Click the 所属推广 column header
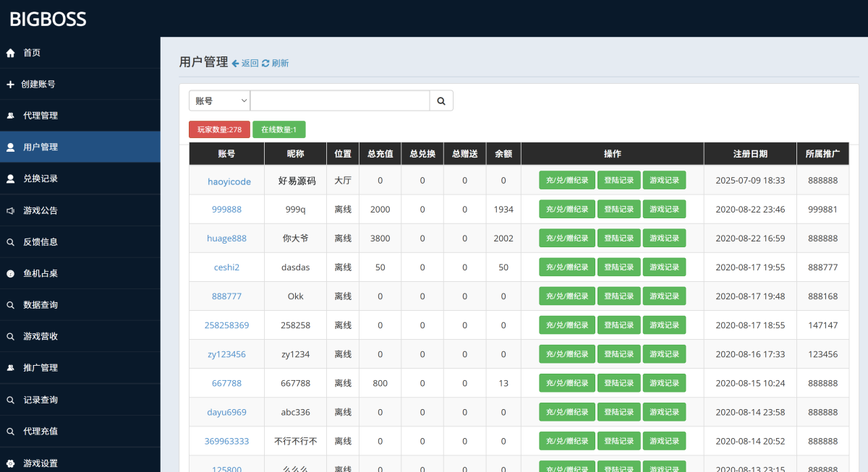 [822, 154]
